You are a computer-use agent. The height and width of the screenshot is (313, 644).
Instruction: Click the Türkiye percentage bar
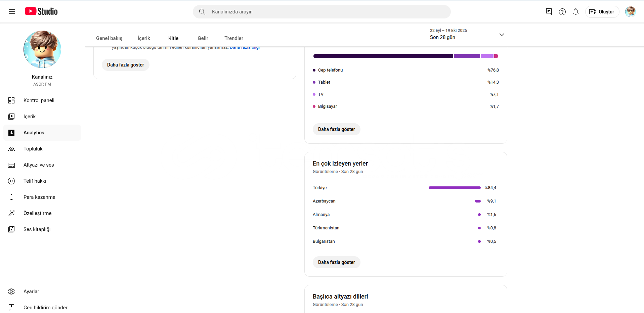click(454, 188)
